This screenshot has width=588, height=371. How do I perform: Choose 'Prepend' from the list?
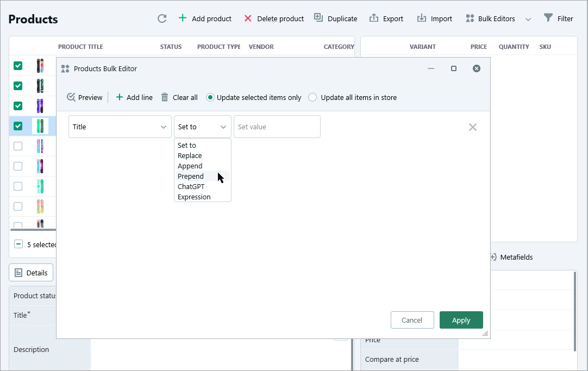point(191,176)
